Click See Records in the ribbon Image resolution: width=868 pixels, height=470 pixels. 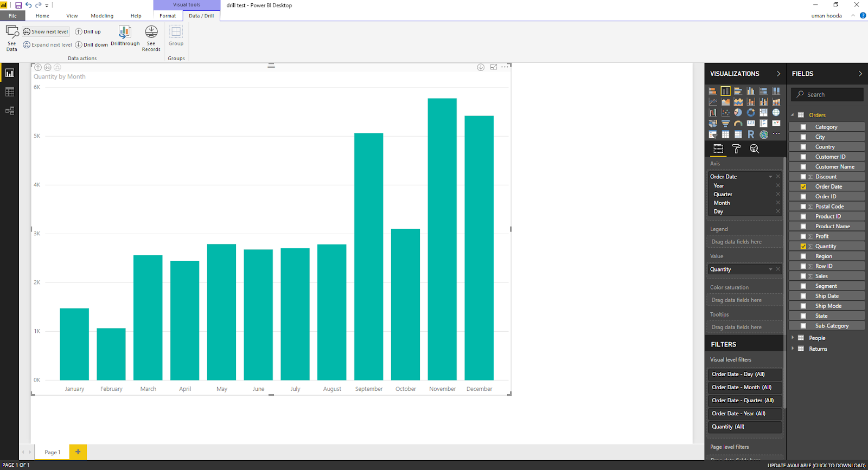pyautogui.click(x=151, y=38)
